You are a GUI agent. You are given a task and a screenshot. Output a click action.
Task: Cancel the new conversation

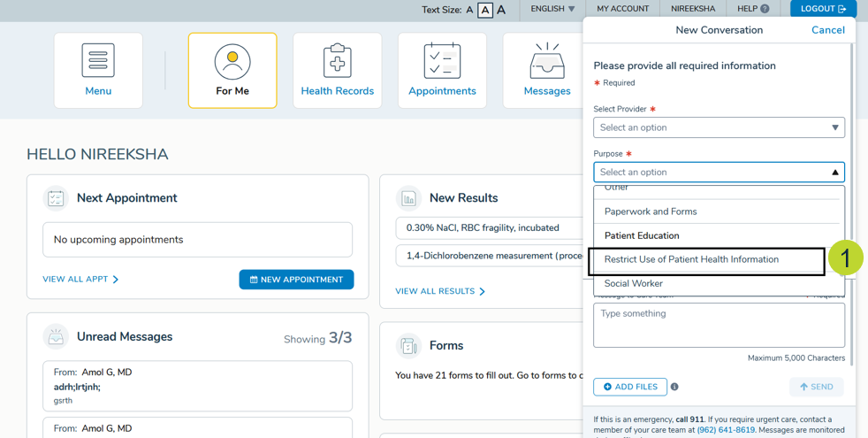(x=827, y=30)
